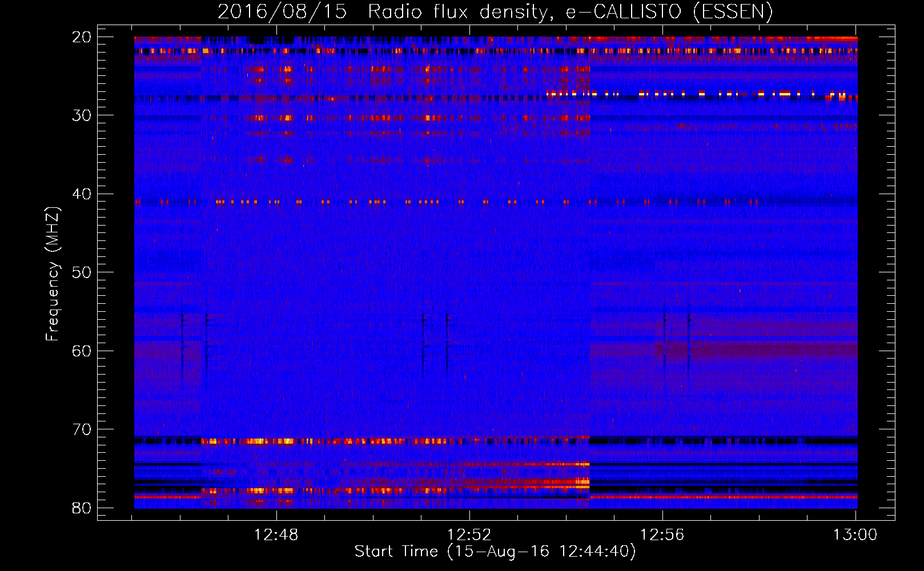Select the 'Frequency (MHZ)' y-axis label
924x571 pixels.
53,274
